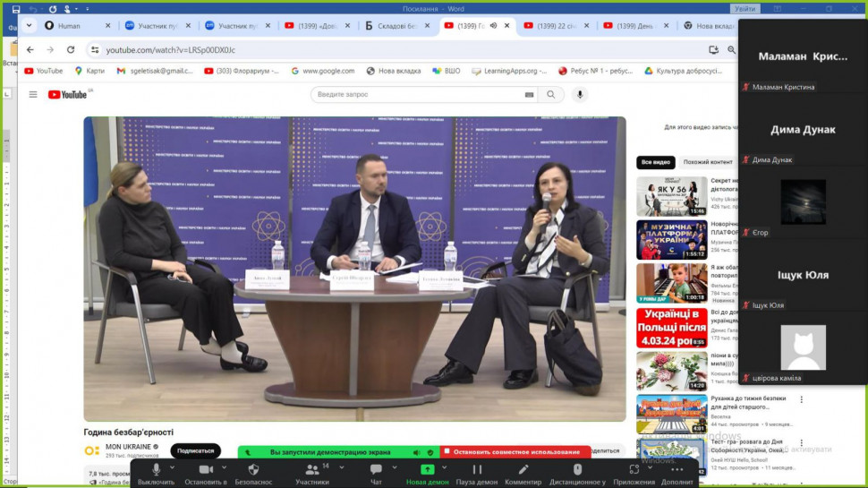
Task: Open the Ребус № 1 bookmark
Action: 595,71
